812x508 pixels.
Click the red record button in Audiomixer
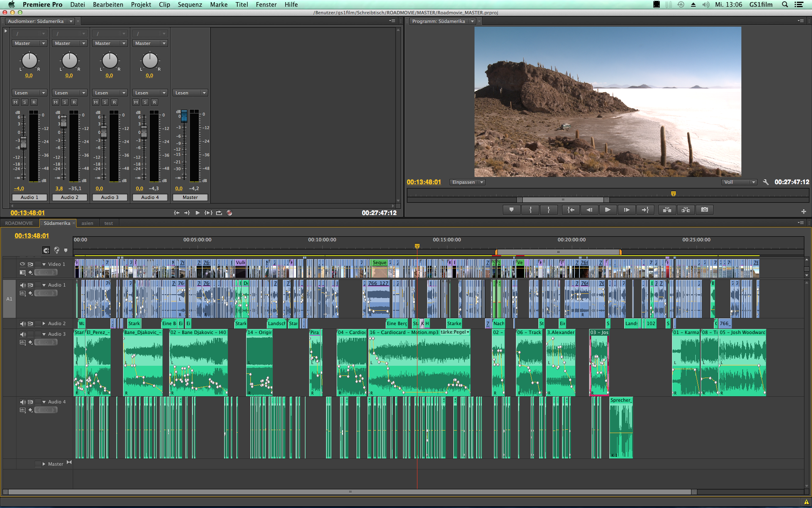(x=229, y=213)
